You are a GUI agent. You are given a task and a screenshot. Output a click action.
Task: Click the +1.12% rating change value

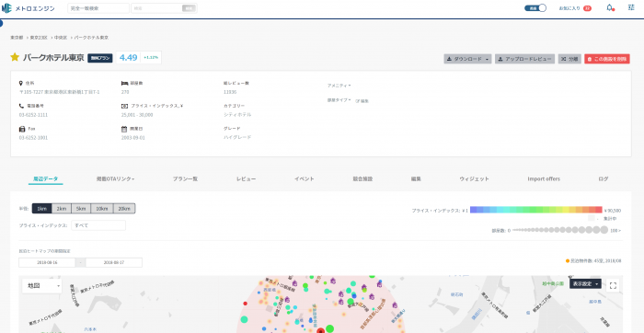151,58
